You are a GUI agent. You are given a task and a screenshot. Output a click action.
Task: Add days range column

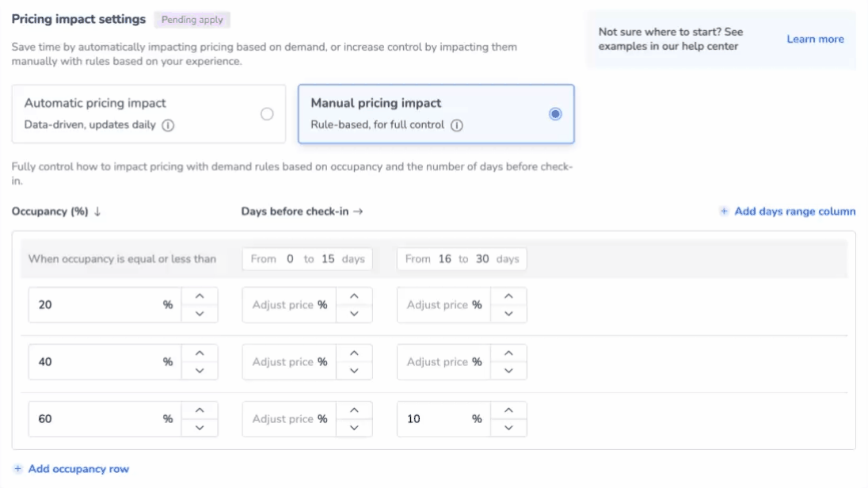click(x=794, y=212)
